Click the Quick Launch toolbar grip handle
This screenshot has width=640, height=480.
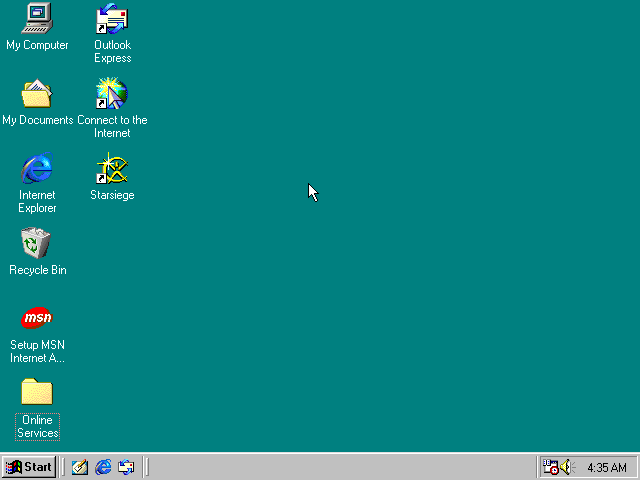click(x=62, y=467)
